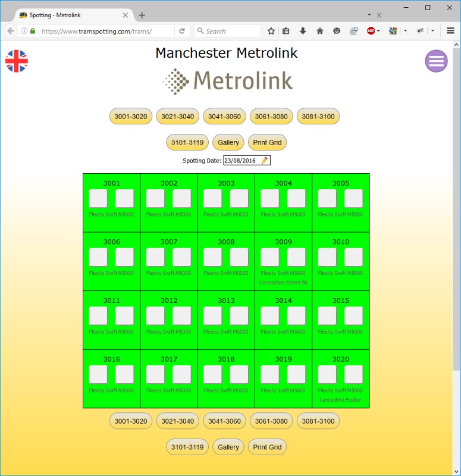Close the Spotting - Metrolink tab
461x476 pixels.
click(125, 15)
